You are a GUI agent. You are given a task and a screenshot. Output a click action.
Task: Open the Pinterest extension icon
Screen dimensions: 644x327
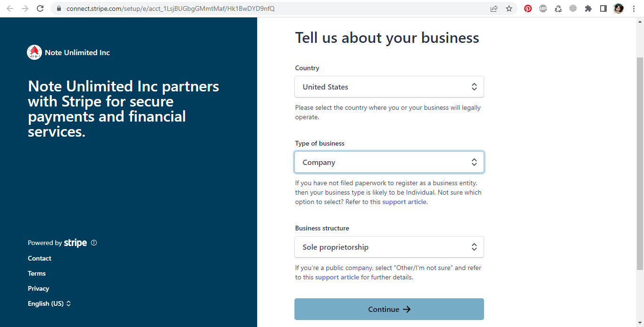pos(528,8)
